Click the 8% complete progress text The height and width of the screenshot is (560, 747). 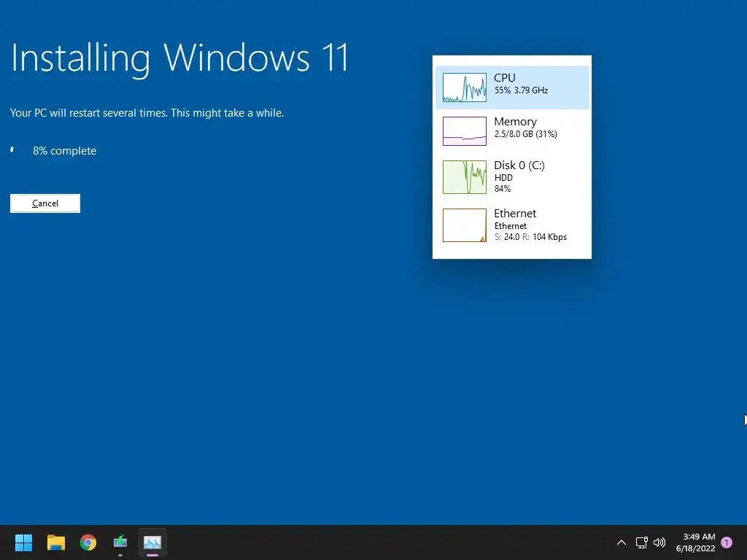pyautogui.click(x=64, y=151)
